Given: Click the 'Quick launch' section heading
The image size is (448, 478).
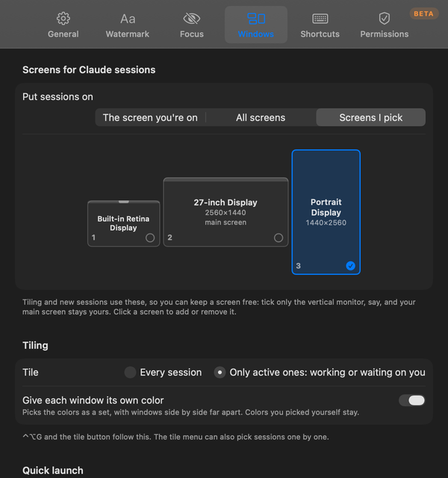Looking at the screenshot, I should pos(53,471).
